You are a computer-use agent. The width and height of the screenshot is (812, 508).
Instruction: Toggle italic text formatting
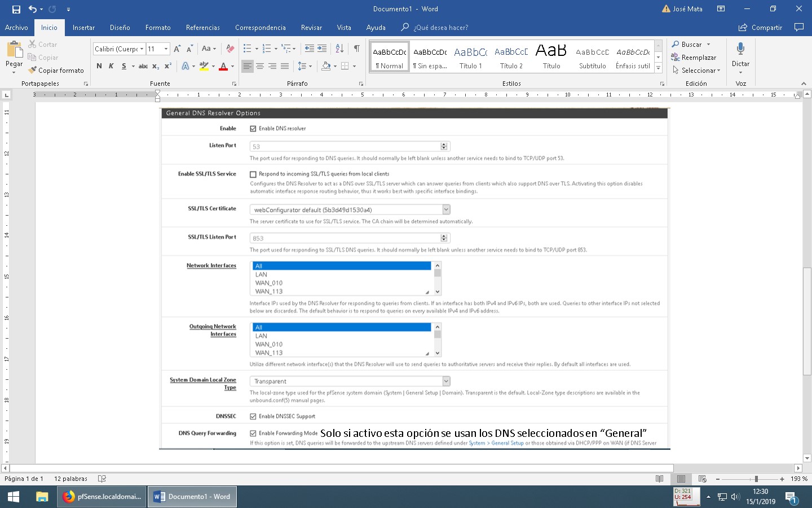point(111,66)
